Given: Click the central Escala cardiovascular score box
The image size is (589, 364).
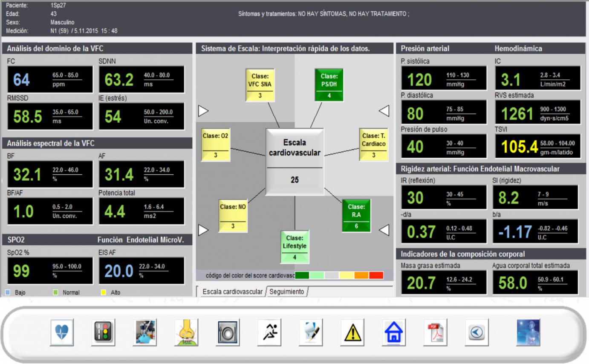Looking at the screenshot, I should [294, 162].
